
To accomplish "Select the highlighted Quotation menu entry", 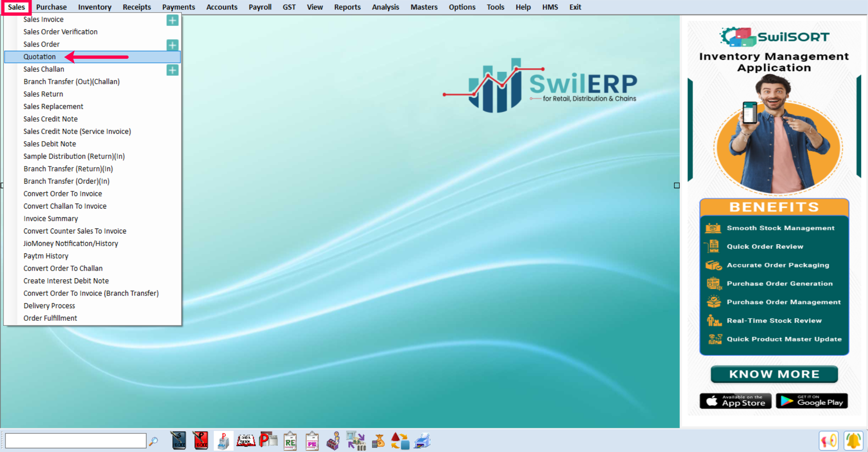I will 92,57.
